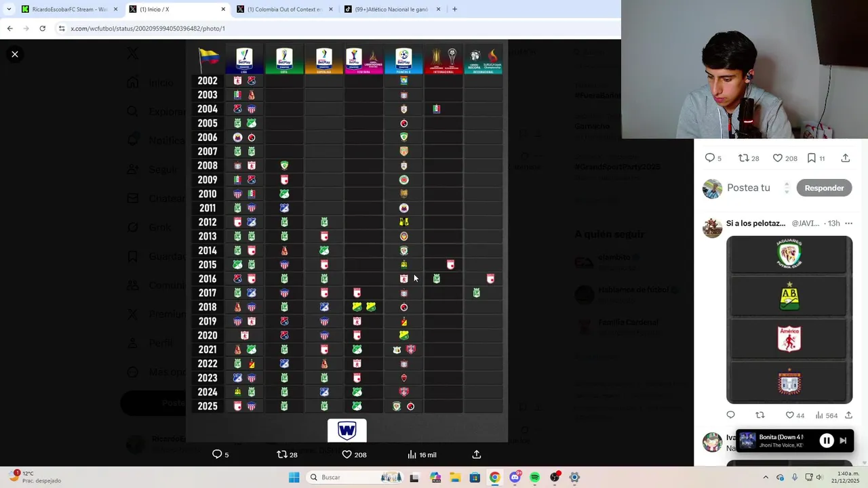Image resolution: width=868 pixels, height=488 pixels.
Task: Open the microphone tray icon
Action: [x=795, y=477]
